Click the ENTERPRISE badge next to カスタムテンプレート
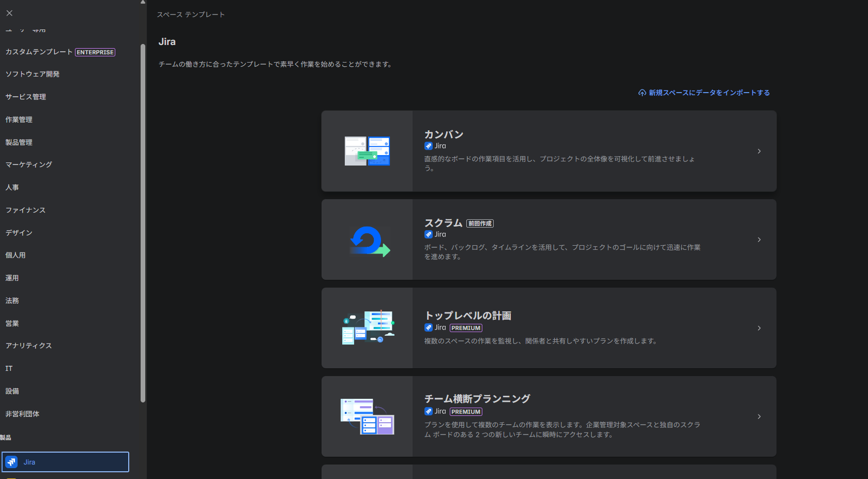Viewport: 868px width, 479px height. (95, 52)
